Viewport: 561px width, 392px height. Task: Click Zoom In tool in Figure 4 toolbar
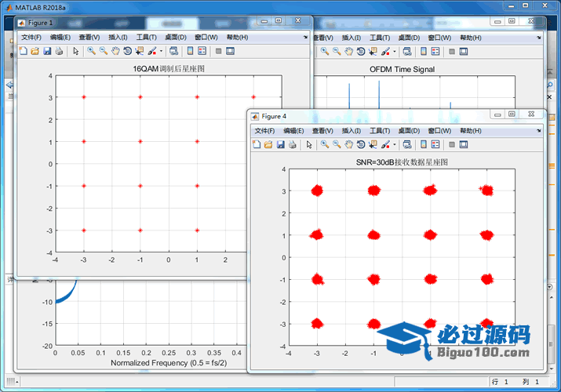[x=325, y=144]
